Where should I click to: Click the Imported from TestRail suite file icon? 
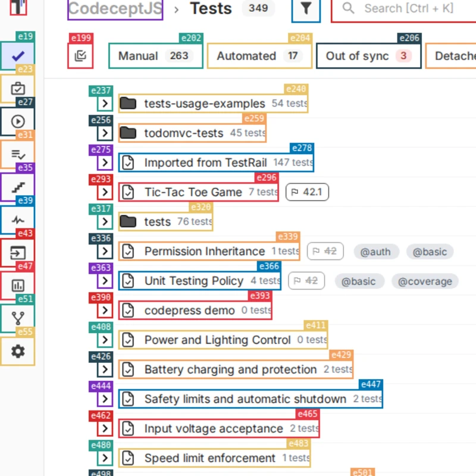[x=128, y=162]
